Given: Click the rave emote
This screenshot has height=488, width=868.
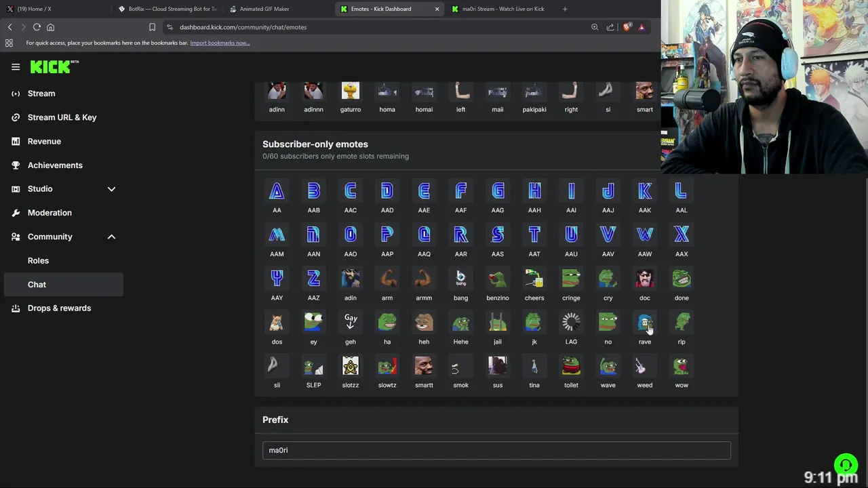Looking at the screenshot, I should pyautogui.click(x=645, y=322).
